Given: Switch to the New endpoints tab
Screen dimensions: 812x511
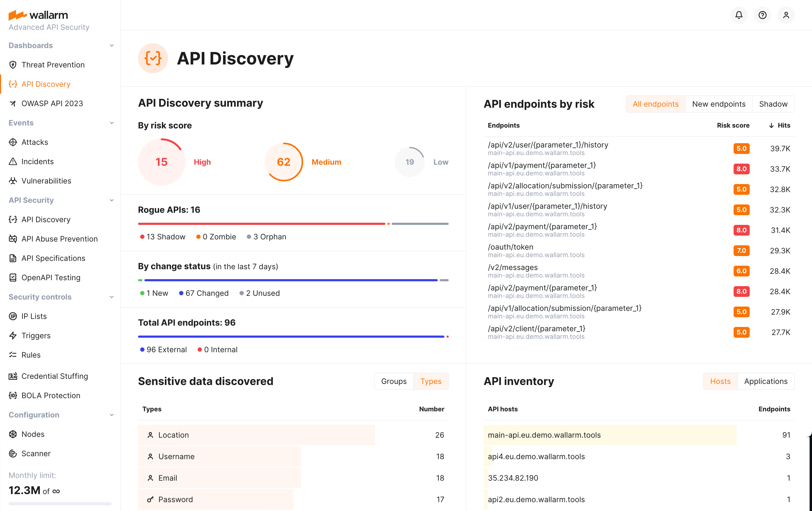Looking at the screenshot, I should click(719, 104).
